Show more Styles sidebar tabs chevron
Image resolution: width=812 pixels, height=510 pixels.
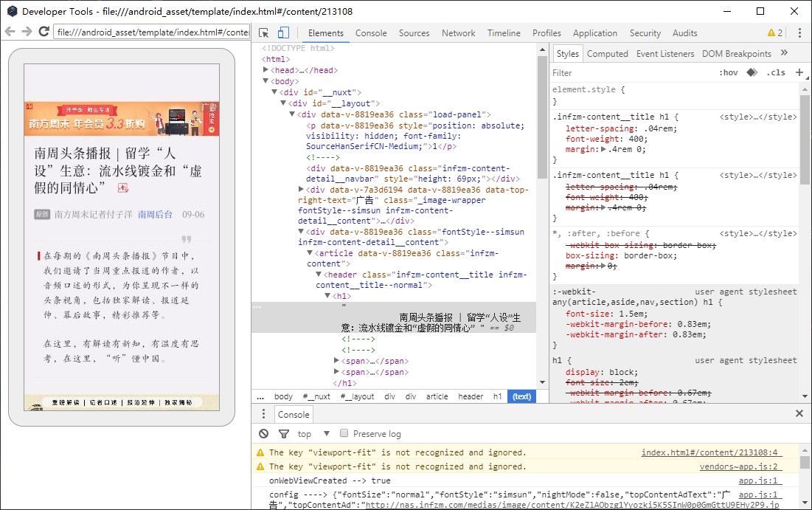point(784,53)
